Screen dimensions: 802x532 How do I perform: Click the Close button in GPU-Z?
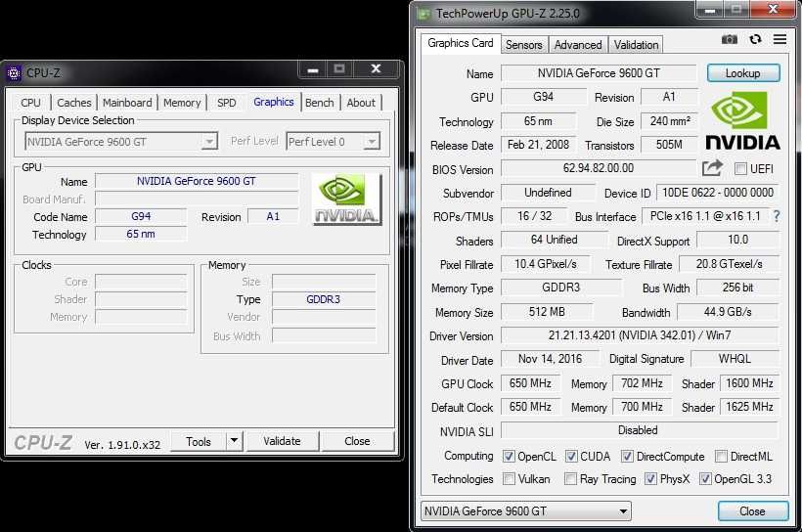752,511
